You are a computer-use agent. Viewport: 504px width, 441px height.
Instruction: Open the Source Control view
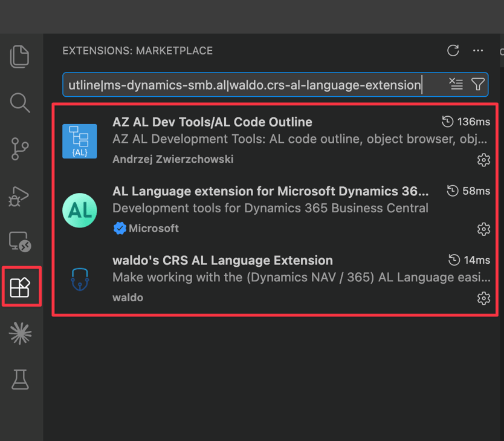(x=20, y=149)
